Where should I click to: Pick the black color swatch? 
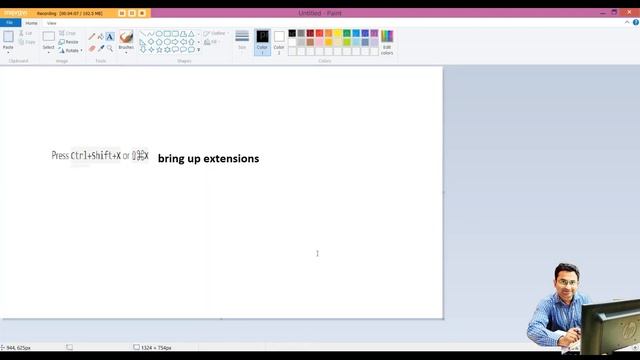(x=292, y=33)
